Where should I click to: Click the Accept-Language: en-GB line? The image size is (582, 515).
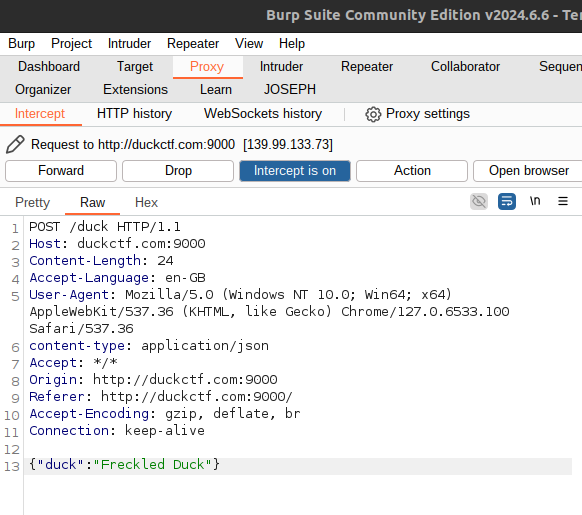117,278
